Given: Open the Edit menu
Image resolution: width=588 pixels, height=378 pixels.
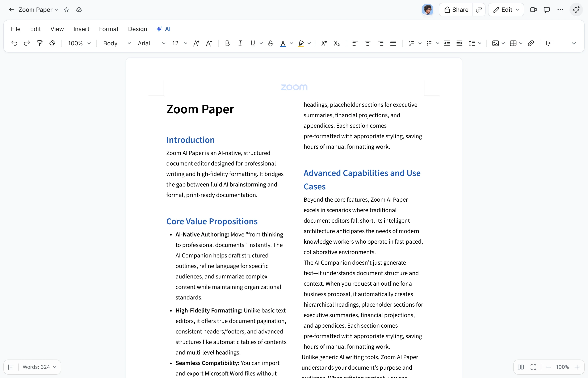Looking at the screenshot, I should pyautogui.click(x=35, y=29).
